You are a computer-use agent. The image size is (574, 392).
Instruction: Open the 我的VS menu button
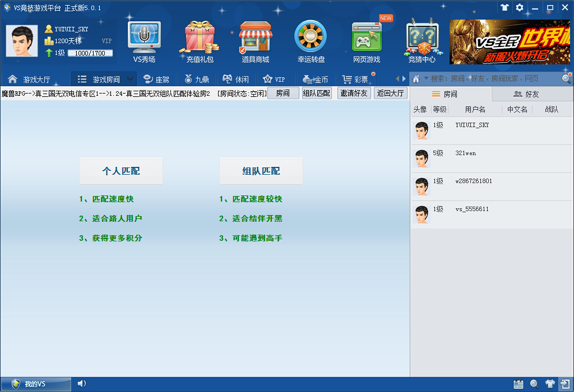click(35, 384)
